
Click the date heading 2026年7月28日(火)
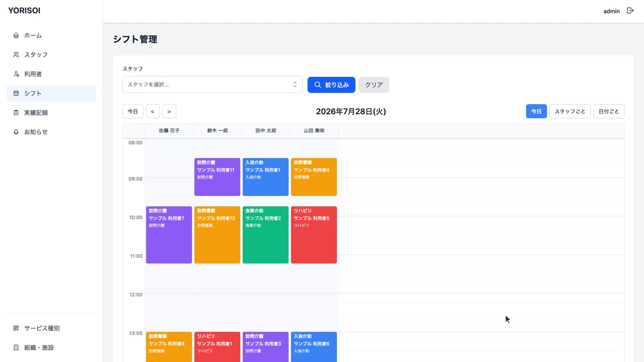351,111
